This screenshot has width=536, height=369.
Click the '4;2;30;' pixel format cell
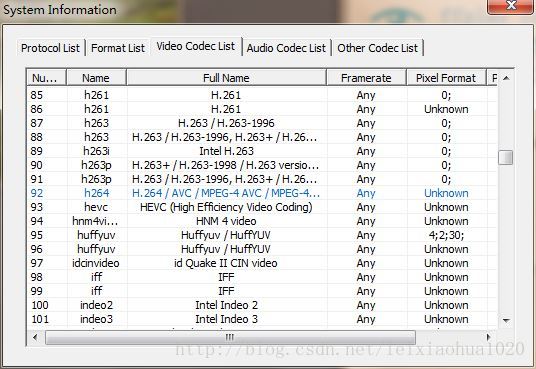(x=446, y=235)
